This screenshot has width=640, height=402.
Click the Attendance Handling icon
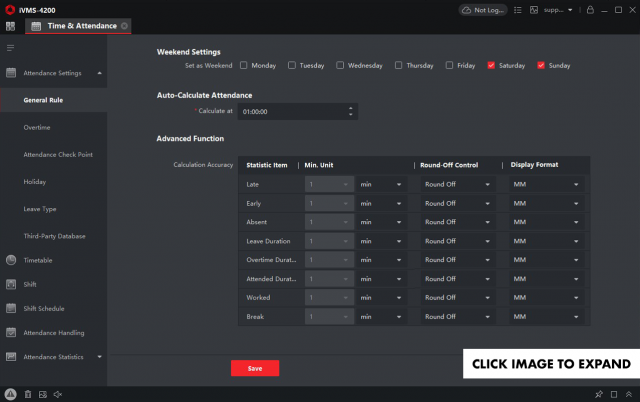point(11,333)
